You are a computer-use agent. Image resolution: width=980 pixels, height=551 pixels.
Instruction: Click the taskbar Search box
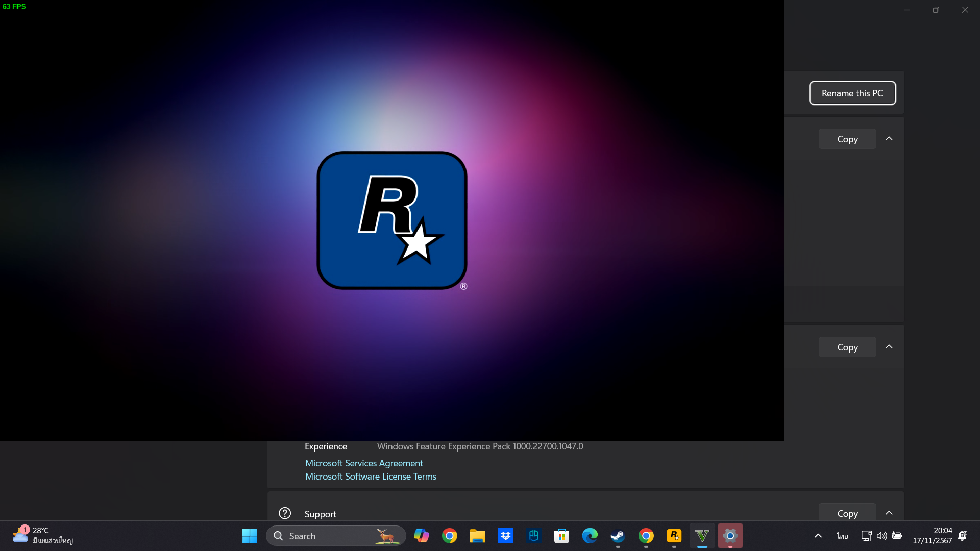[x=336, y=536]
